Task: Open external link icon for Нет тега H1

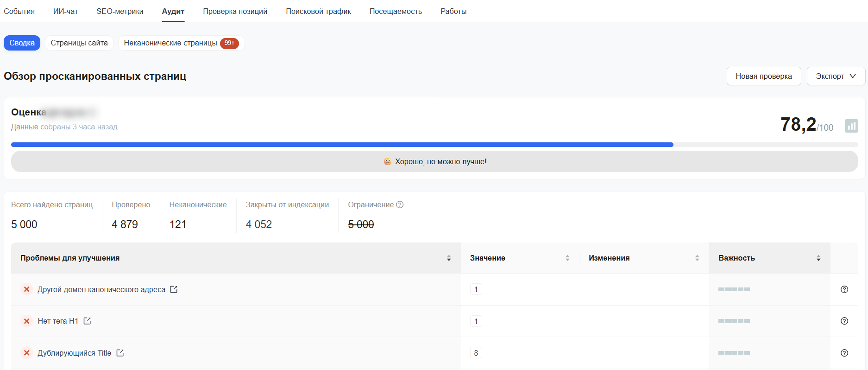Action: pyautogui.click(x=87, y=321)
